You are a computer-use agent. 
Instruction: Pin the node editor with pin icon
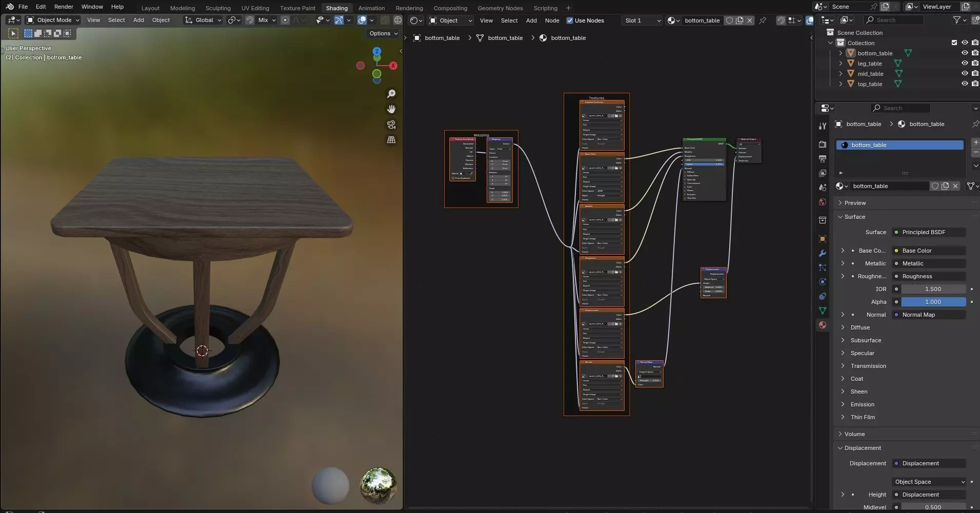[763, 20]
